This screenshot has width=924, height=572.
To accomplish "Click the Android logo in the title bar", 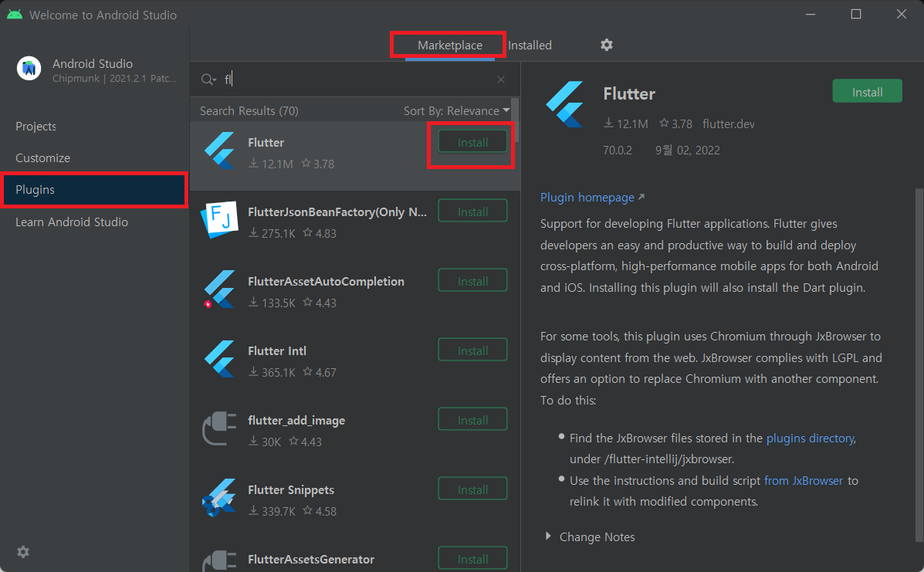I will (15, 14).
